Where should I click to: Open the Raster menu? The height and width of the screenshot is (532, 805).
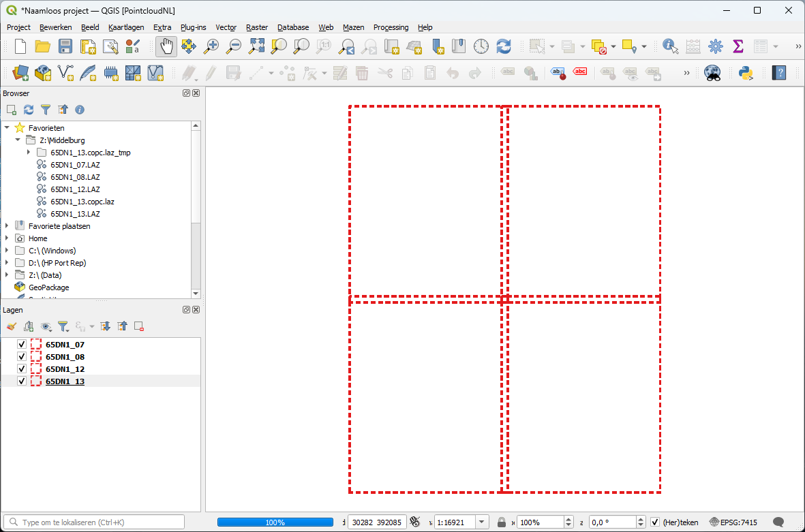click(257, 27)
